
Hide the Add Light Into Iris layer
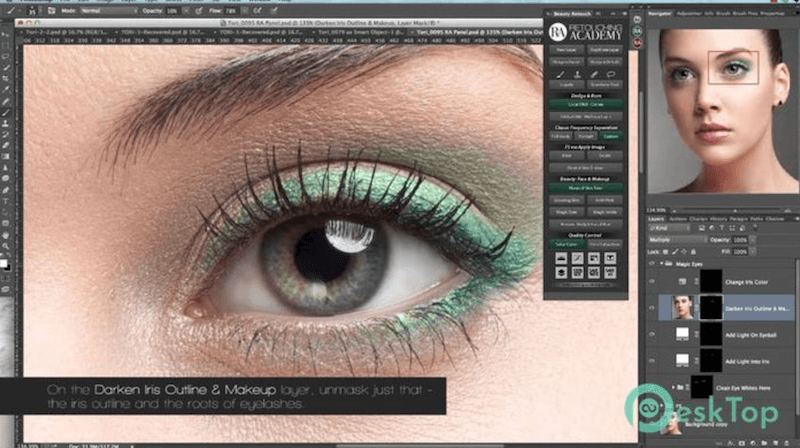coord(652,361)
